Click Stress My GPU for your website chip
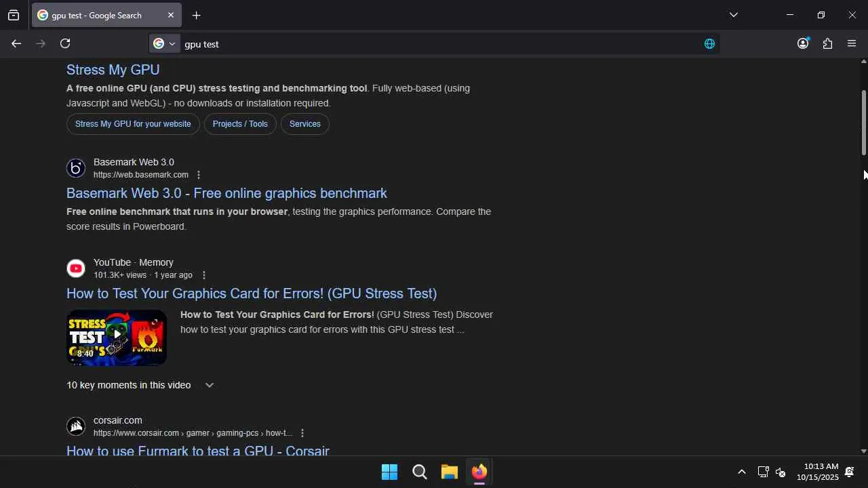The image size is (868, 488). tap(133, 124)
